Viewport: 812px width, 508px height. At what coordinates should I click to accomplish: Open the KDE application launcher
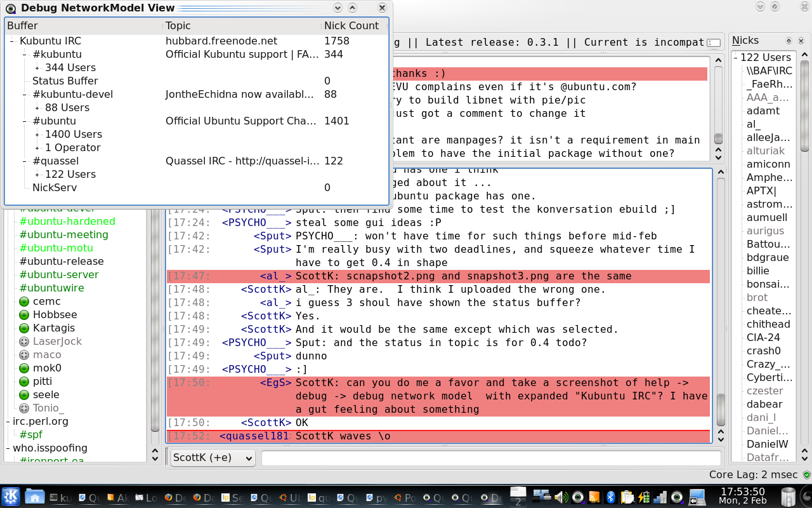pyautogui.click(x=11, y=497)
